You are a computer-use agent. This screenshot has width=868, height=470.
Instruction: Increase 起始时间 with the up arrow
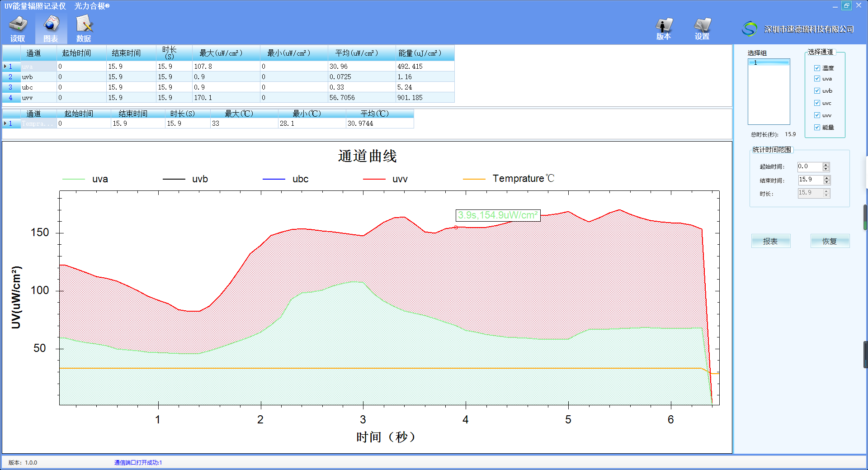[826, 165]
